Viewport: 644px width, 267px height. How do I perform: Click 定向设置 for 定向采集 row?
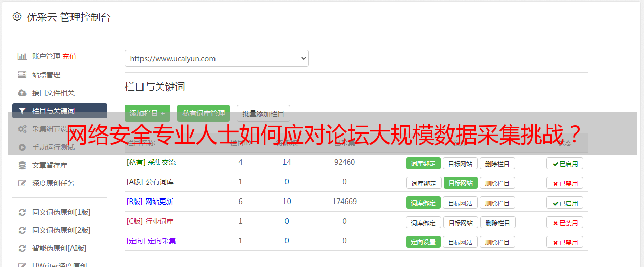423,242
